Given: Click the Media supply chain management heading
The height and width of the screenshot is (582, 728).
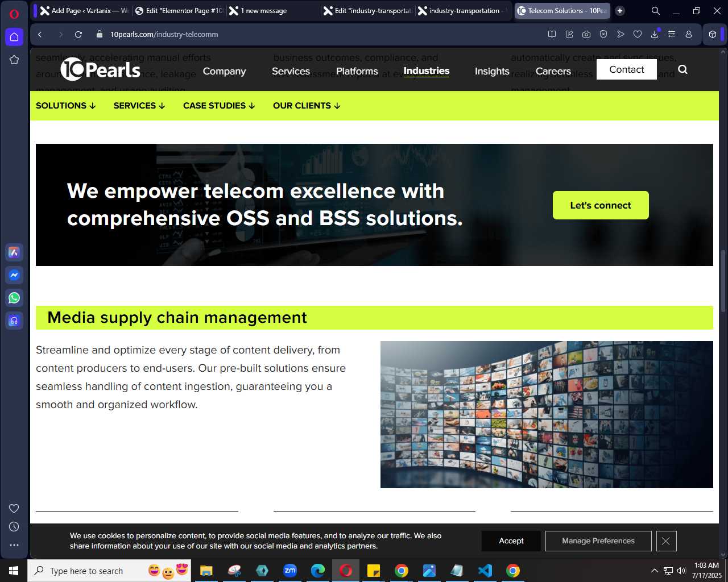Looking at the screenshot, I should coord(177,318).
